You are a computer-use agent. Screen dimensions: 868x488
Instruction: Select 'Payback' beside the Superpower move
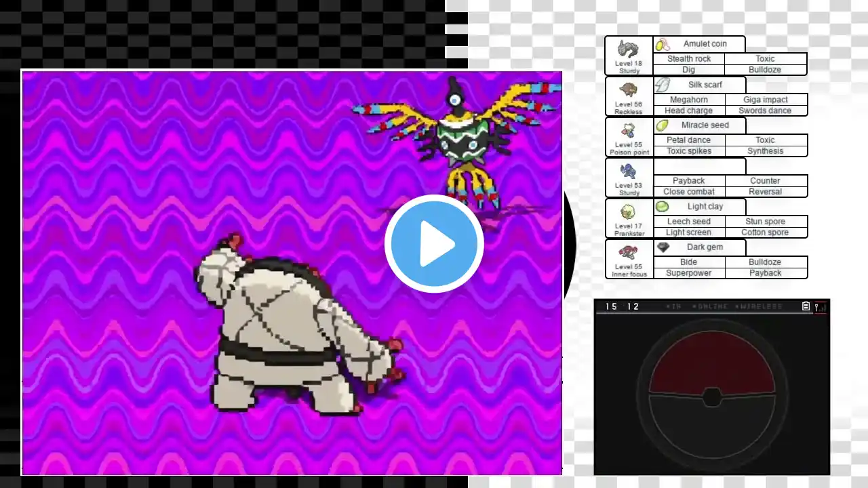tap(766, 273)
